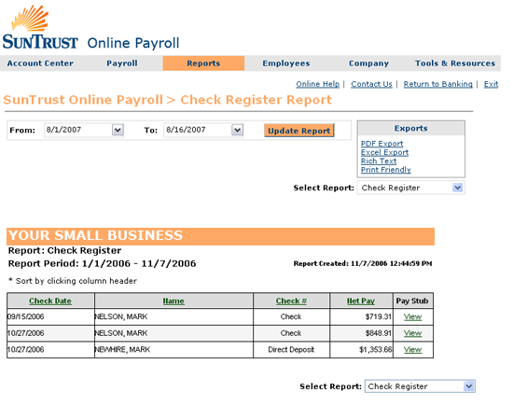Viewport: 513px width, 420px height.
Task: Click the $1,353.66 net pay cell
Action: pyautogui.click(x=361, y=350)
